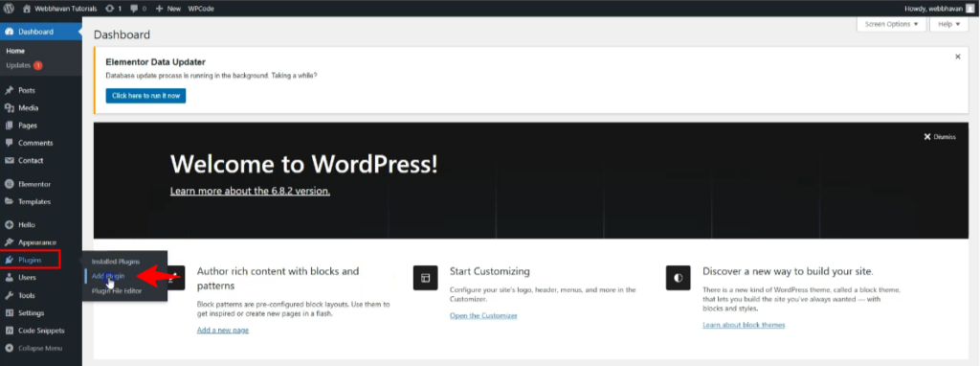Click the Hello plus-circle icon
This screenshot has height=366, width=980.
pos(10,224)
